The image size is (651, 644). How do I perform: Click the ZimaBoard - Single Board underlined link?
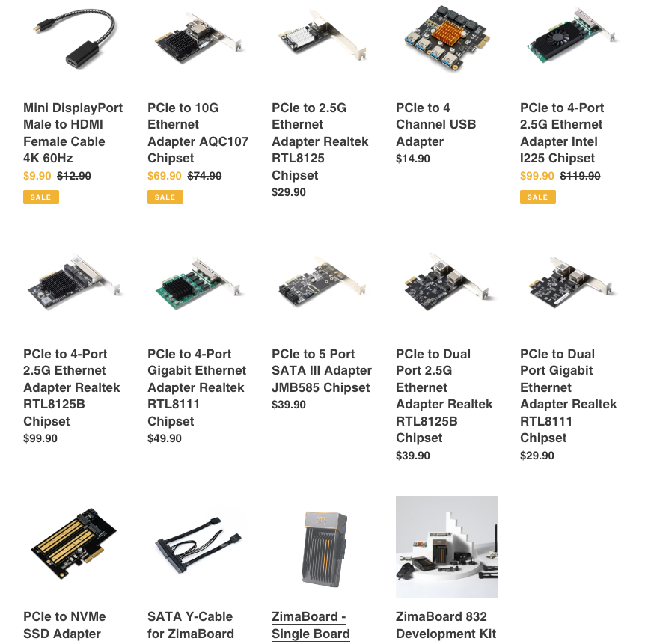(x=311, y=625)
